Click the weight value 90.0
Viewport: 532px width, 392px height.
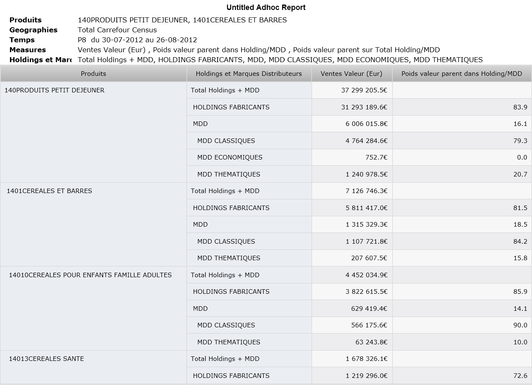click(x=520, y=325)
